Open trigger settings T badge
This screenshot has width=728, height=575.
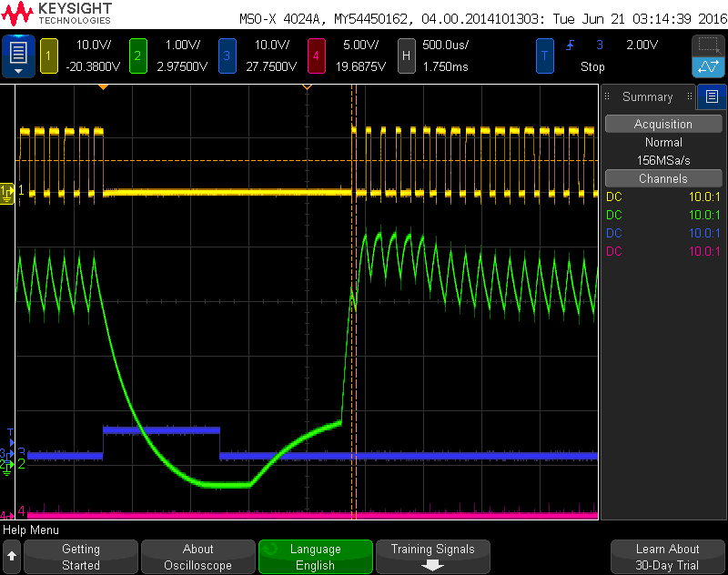545,55
